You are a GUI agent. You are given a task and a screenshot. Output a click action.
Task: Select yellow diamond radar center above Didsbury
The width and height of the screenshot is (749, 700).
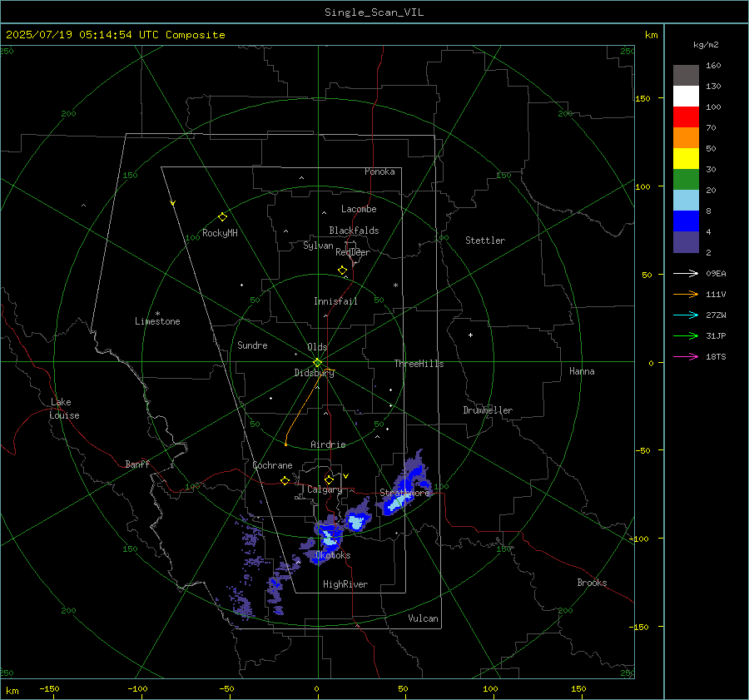(x=318, y=362)
